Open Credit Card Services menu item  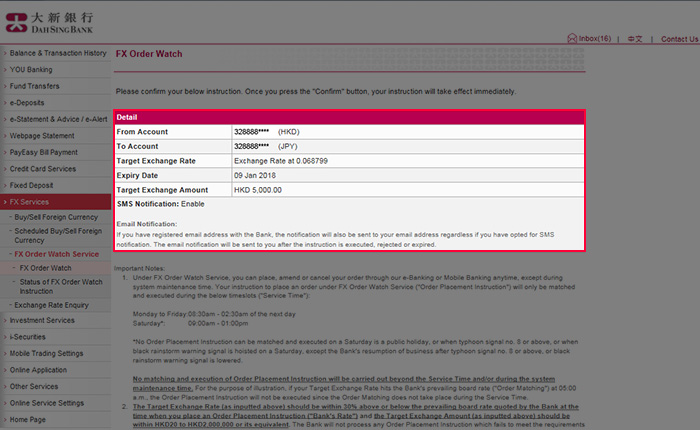pos(43,169)
